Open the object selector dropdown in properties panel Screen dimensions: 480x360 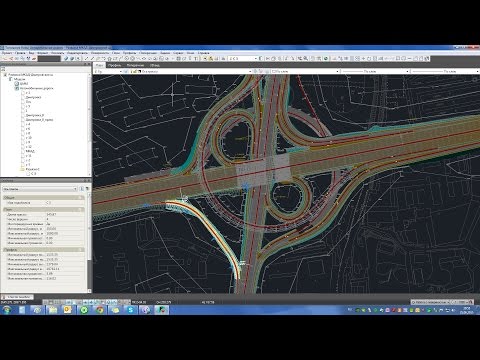(40, 189)
